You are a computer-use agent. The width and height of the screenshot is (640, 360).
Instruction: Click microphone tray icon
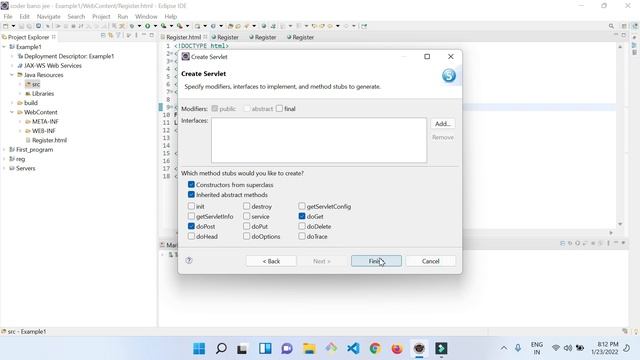pos(518,348)
